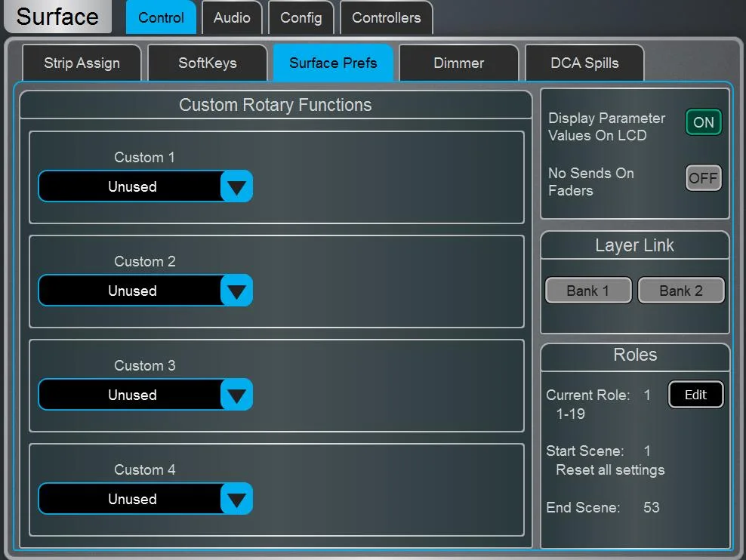Click the Custom 1 label

144,157
